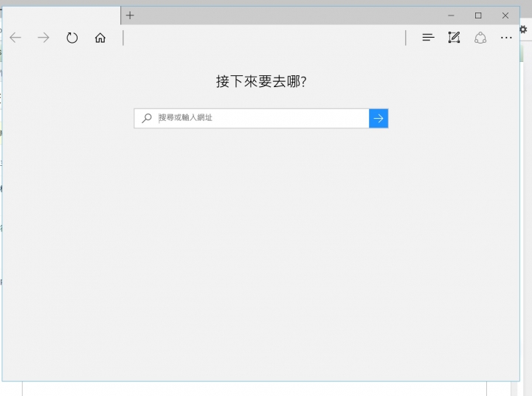Go forward to the next page

(x=44, y=38)
